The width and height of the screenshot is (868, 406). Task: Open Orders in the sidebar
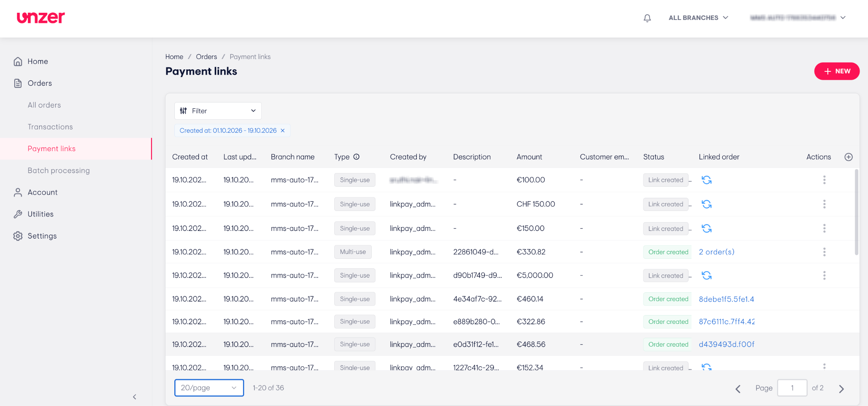point(39,83)
